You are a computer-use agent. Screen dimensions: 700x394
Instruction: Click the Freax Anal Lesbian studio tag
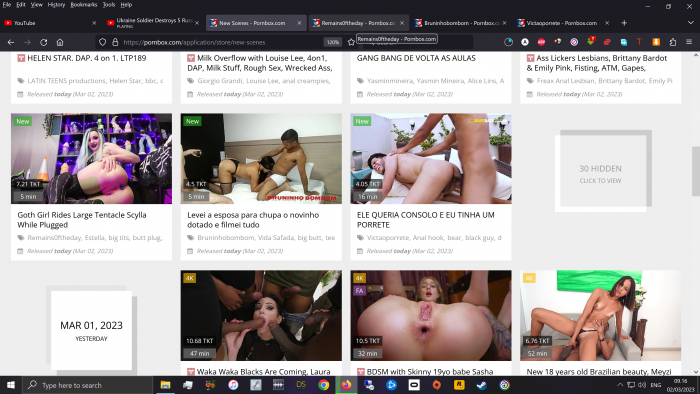click(x=565, y=81)
